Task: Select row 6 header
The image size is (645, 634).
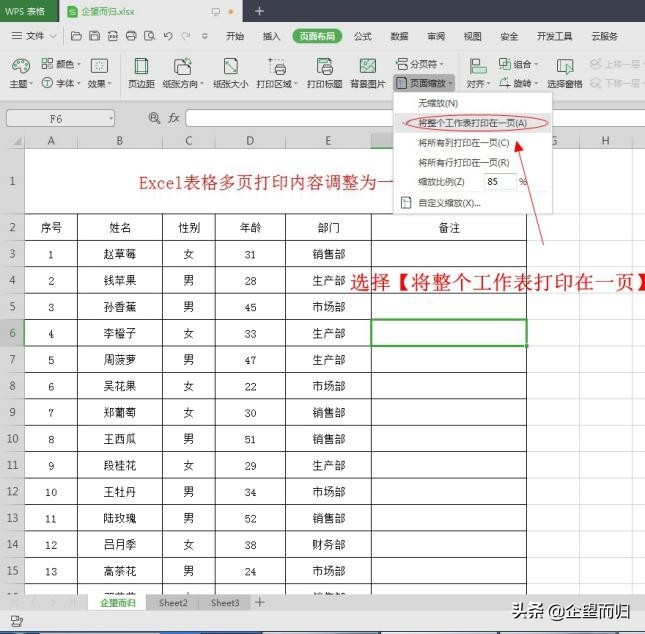Action: [12, 333]
